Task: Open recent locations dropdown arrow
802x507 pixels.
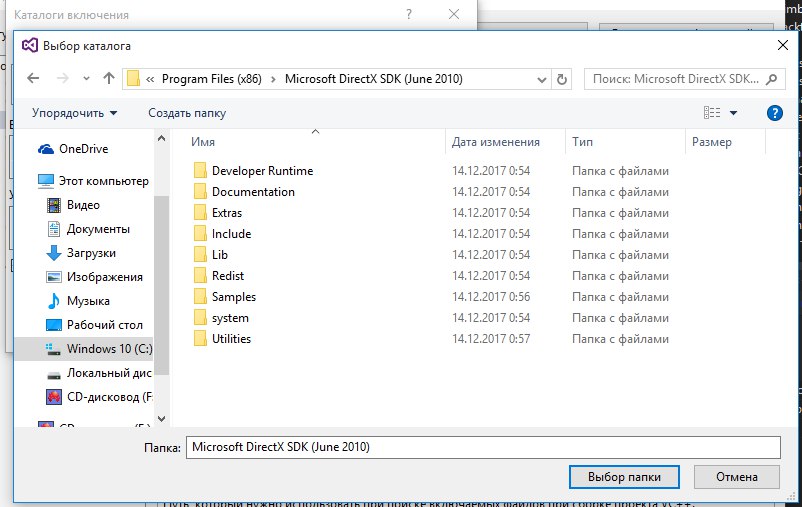Action: click(x=86, y=79)
